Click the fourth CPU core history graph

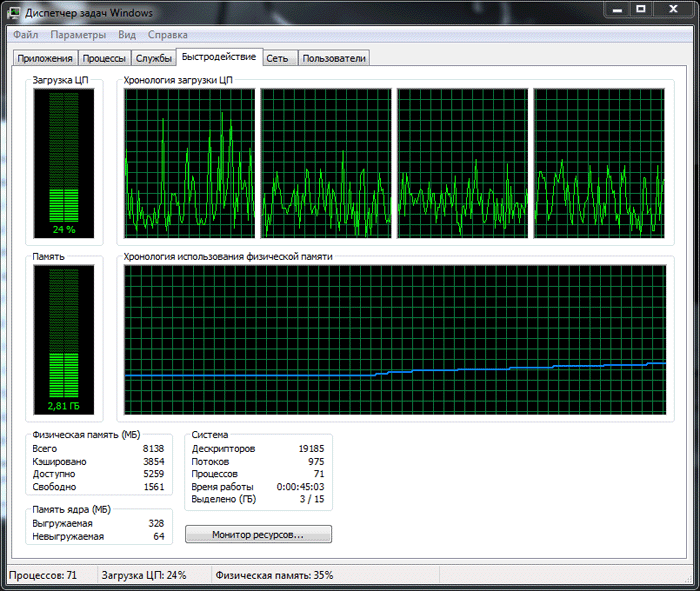coord(599,163)
